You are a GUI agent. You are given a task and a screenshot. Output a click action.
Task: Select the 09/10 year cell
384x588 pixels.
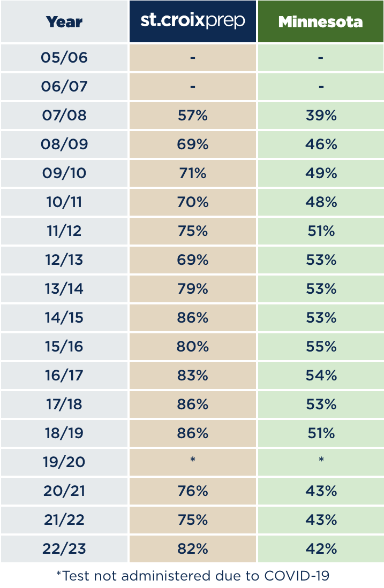[64, 173]
